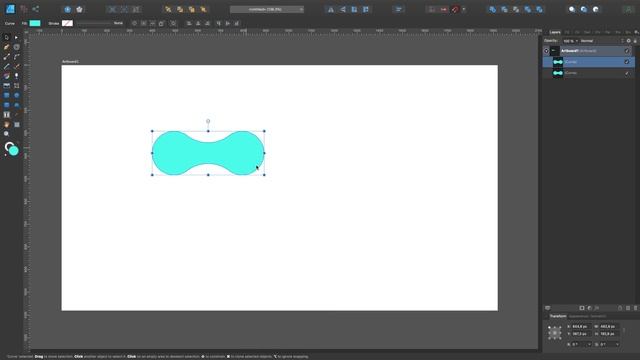Image resolution: width=640 pixels, height=360 pixels.
Task: Toggle the Insert On Top button
Action: coord(584,9)
